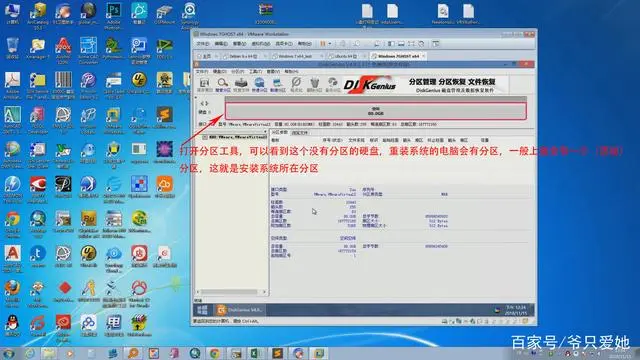Click Quick Partition icon in DiskGenius toolbar

259,84
